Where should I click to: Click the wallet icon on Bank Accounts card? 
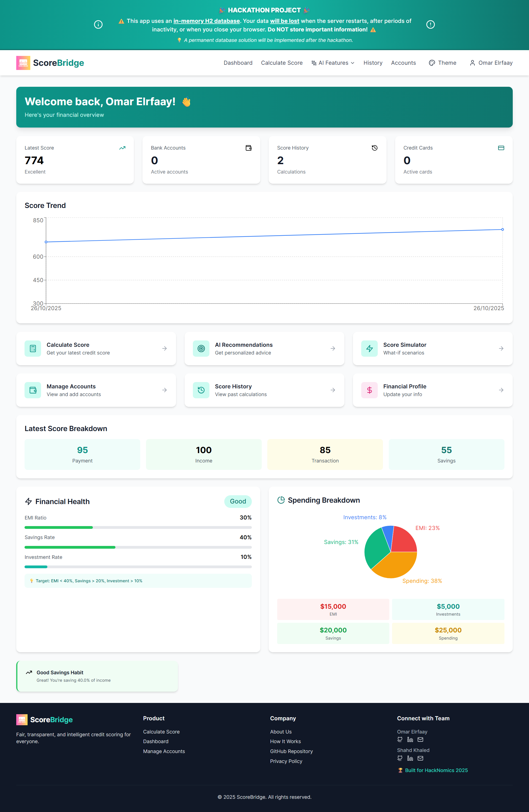249,148
